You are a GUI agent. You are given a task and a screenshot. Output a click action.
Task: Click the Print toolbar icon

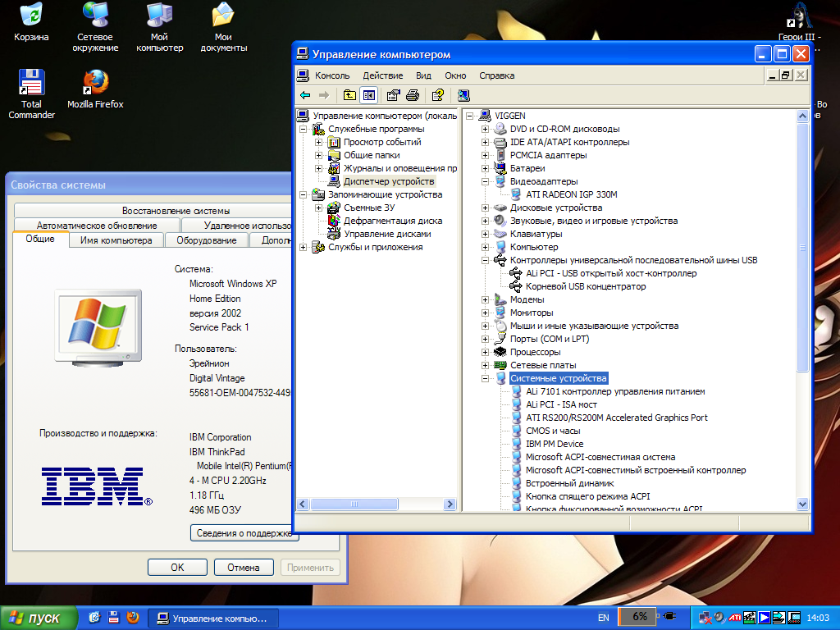pyautogui.click(x=413, y=95)
